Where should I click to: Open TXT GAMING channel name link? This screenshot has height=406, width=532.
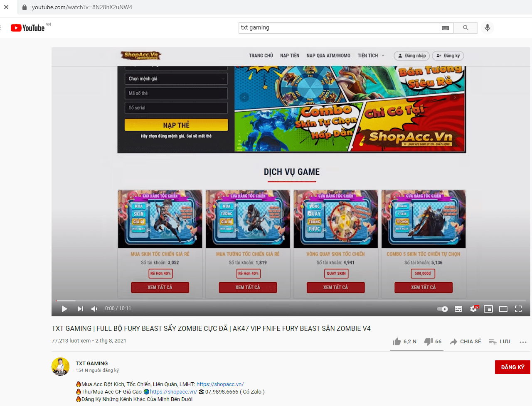pyautogui.click(x=91, y=363)
